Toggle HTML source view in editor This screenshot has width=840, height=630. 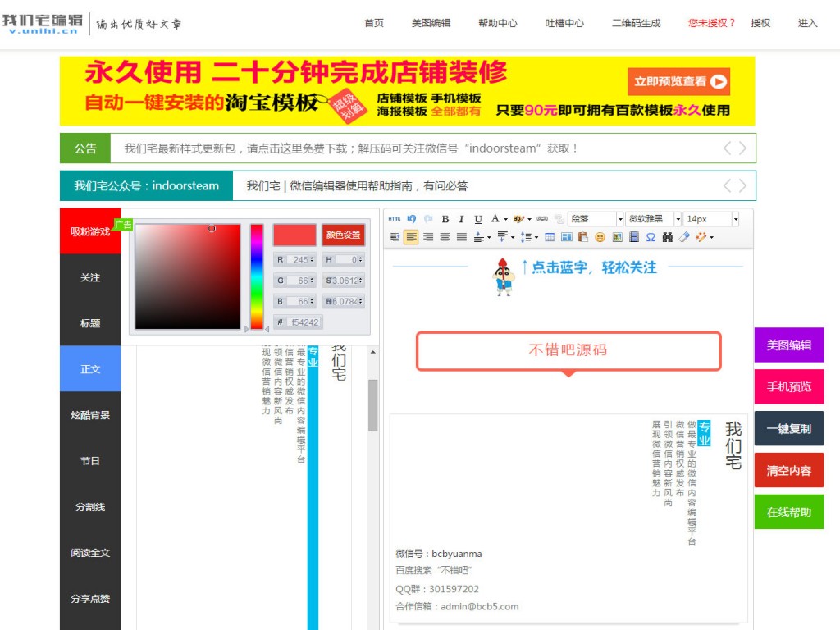(395, 218)
